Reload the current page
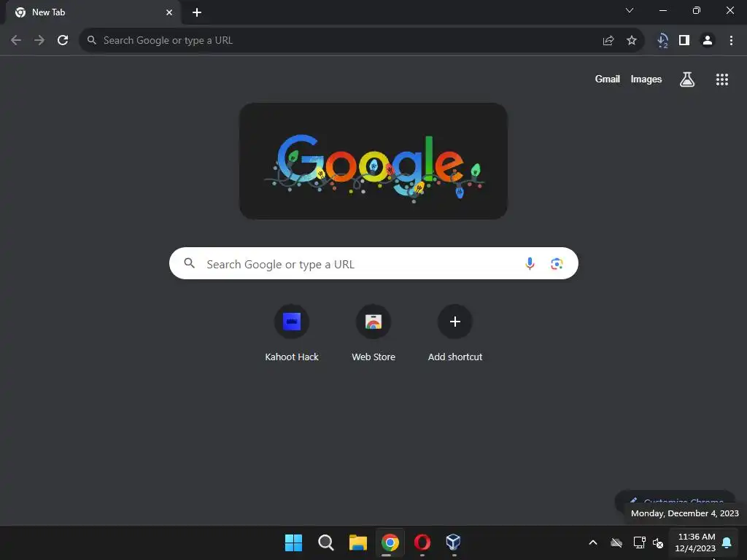Viewport: 747px width, 560px height. [x=63, y=40]
